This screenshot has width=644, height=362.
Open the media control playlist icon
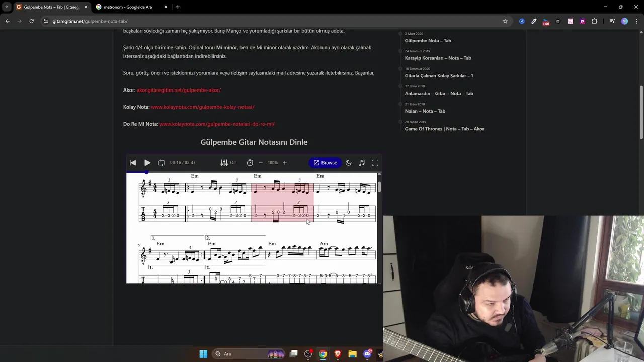click(x=612, y=21)
